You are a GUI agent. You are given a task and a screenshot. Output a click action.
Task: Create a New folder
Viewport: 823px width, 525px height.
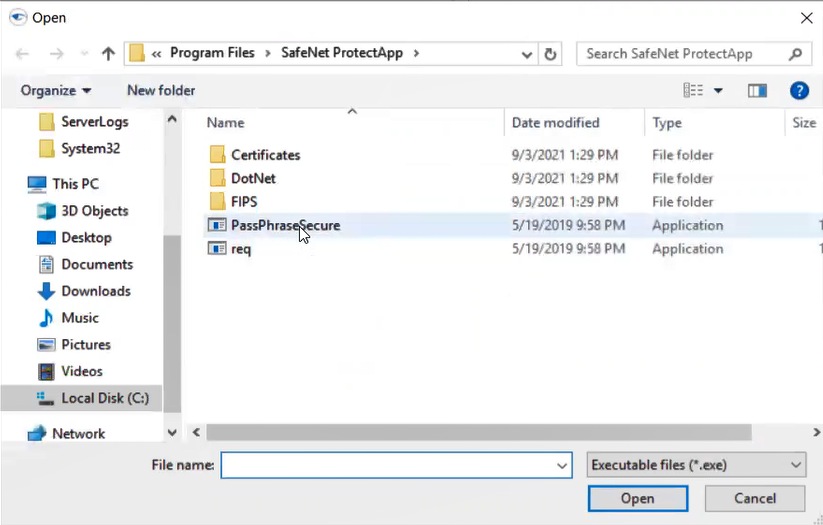[x=161, y=91]
